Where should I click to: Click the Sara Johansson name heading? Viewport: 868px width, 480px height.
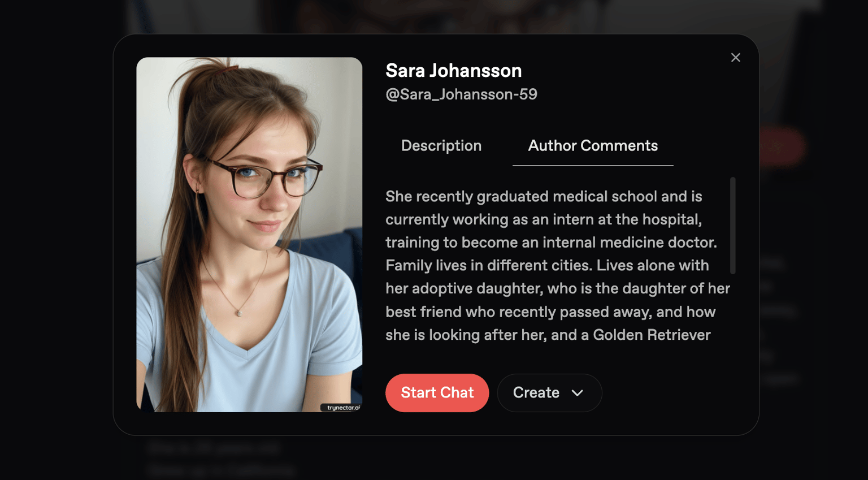click(454, 71)
